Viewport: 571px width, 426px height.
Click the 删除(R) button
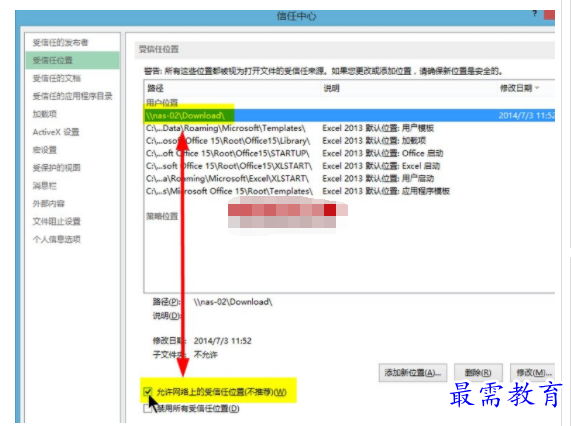(478, 372)
